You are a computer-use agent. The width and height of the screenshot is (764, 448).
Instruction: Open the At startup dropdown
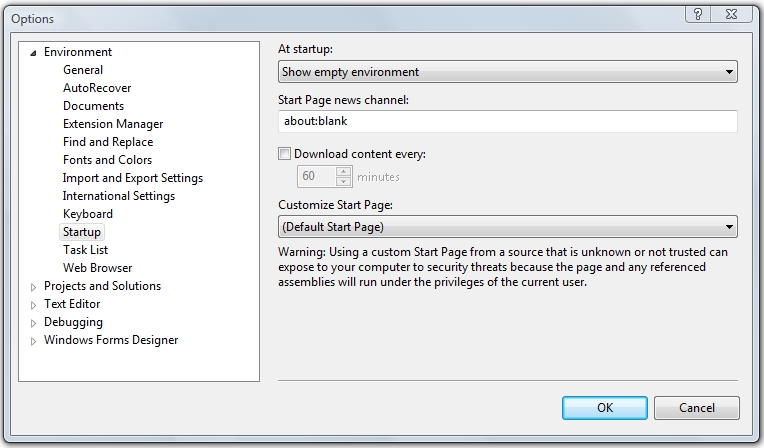click(507, 72)
